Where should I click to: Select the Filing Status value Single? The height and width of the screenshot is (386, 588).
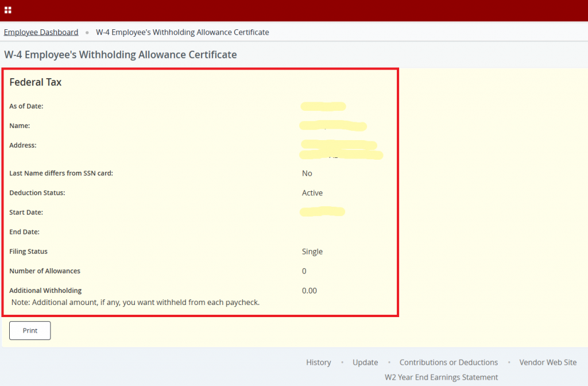312,252
